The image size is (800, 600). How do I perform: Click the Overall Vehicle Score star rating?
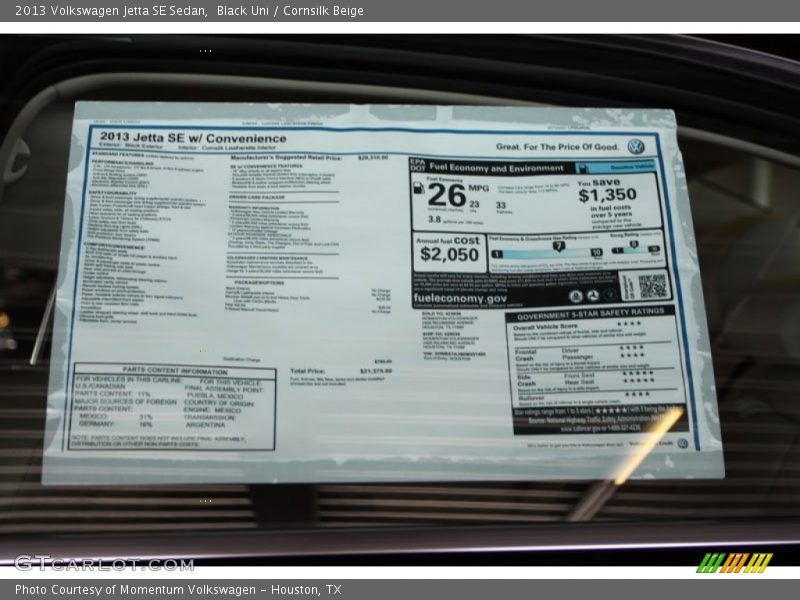629,323
